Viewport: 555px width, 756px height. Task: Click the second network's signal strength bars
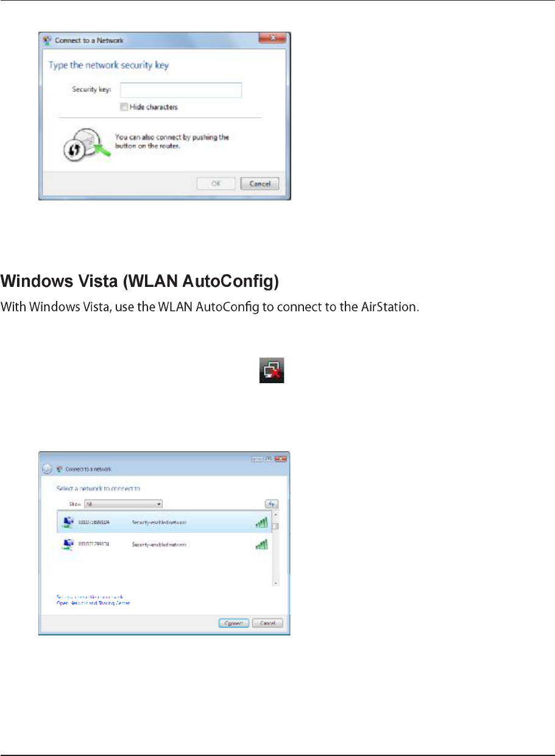[x=261, y=545]
